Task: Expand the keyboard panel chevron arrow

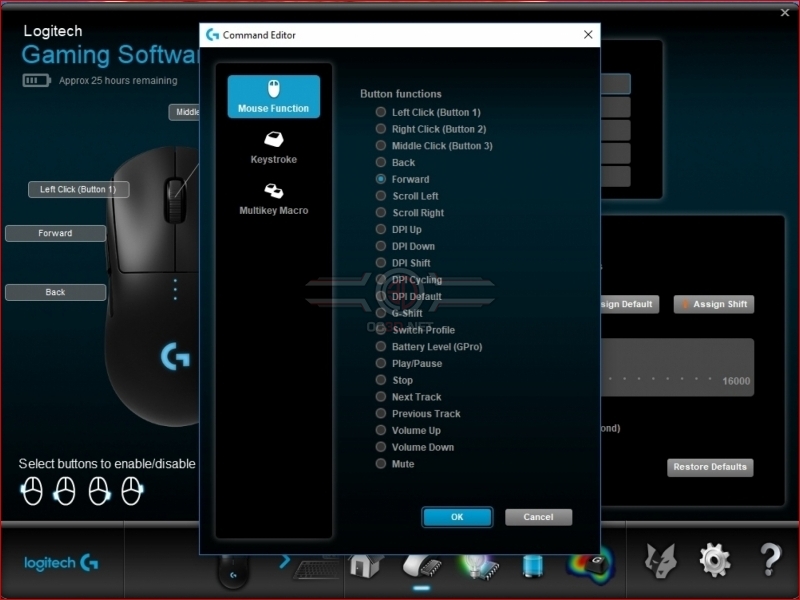Action: coord(286,561)
